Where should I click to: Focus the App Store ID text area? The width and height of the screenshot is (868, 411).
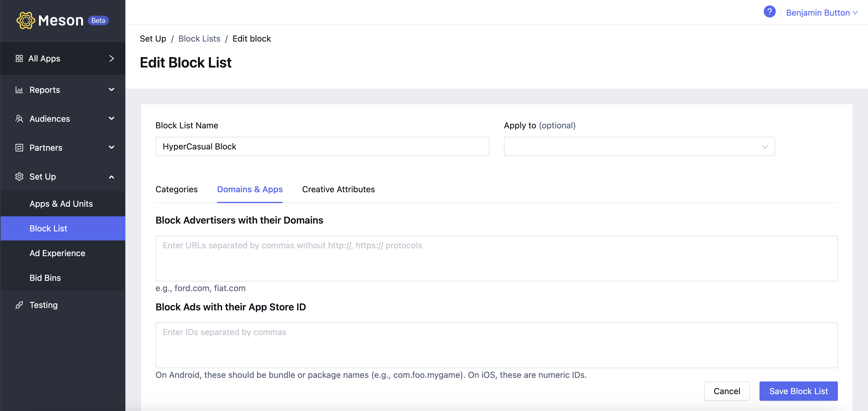(x=496, y=345)
